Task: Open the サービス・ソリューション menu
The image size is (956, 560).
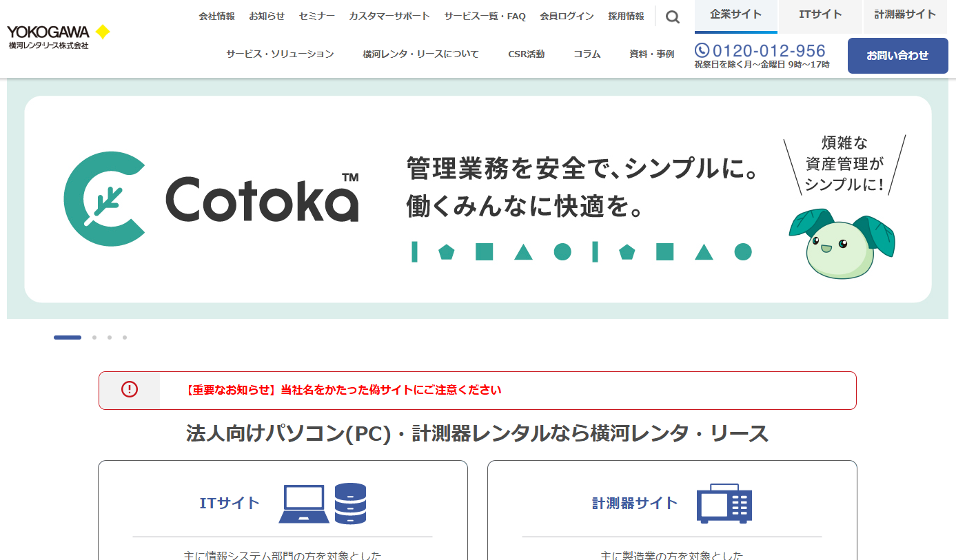Action: click(x=278, y=53)
